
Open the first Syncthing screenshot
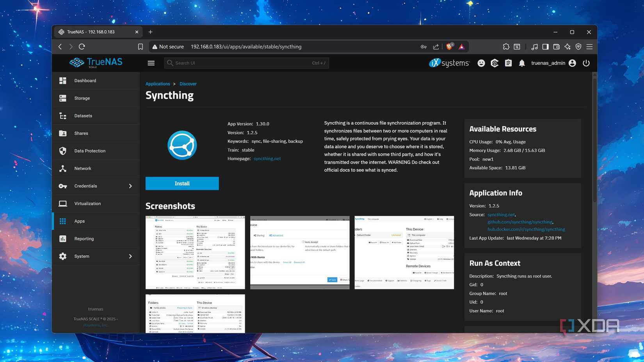tap(195, 252)
